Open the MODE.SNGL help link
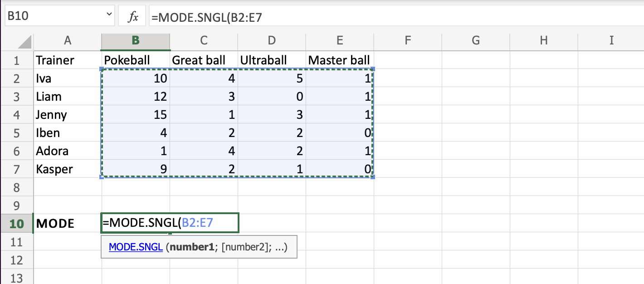The width and height of the screenshot is (644, 284). (136, 247)
